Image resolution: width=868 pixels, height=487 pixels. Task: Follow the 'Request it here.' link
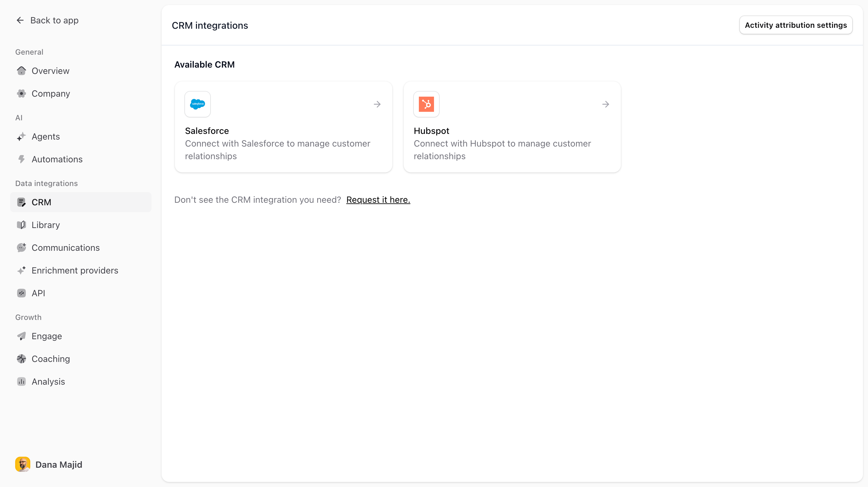click(378, 200)
